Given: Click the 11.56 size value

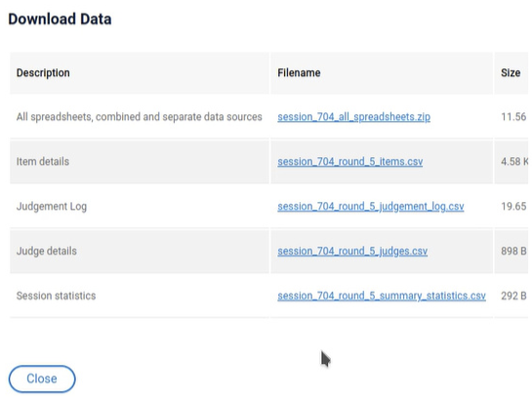Looking at the screenshot, I should 513,117.
